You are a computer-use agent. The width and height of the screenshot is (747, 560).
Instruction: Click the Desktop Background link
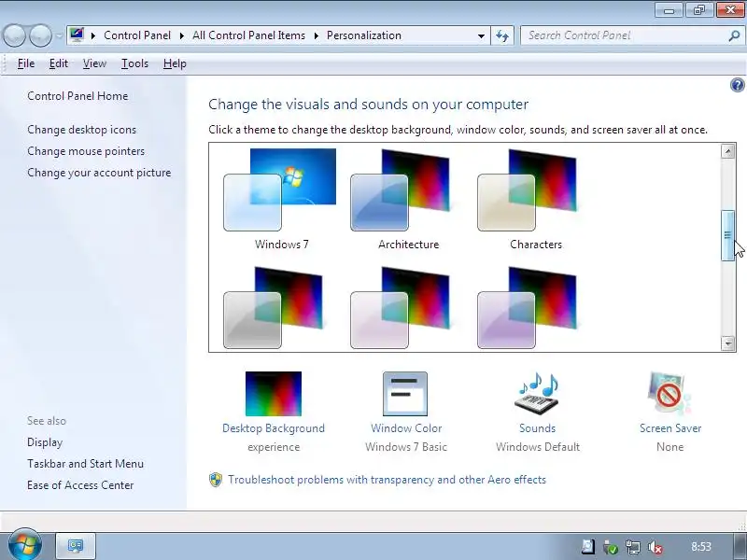(x=274, y=428)
